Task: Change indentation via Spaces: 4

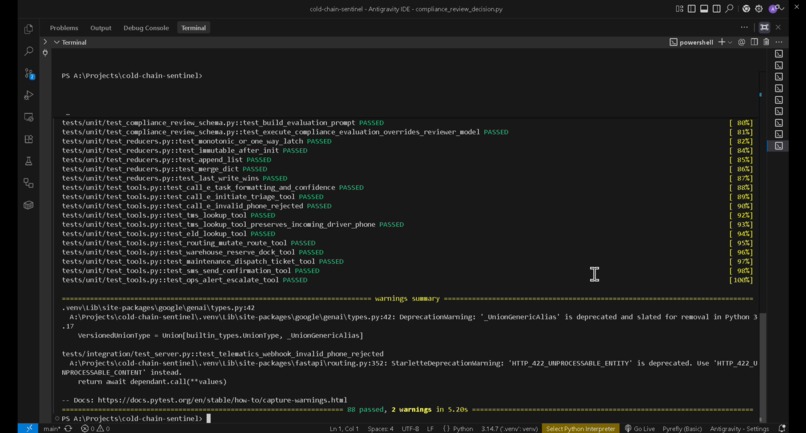Action: (380, 428)
